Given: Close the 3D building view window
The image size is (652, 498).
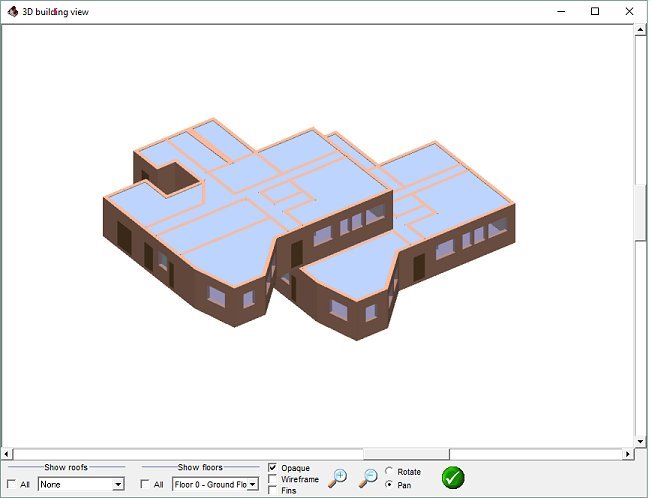Looking at the screenshot, I should tap(630, 12).
